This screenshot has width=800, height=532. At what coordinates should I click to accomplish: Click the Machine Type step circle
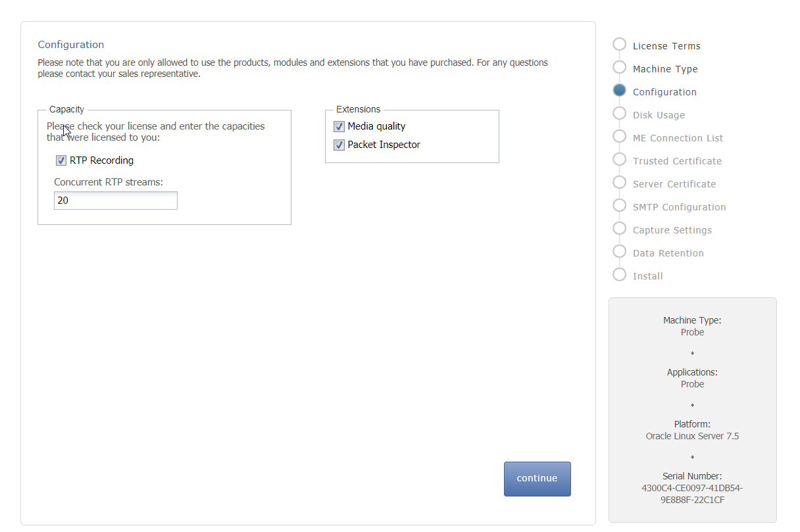point(619,67)
